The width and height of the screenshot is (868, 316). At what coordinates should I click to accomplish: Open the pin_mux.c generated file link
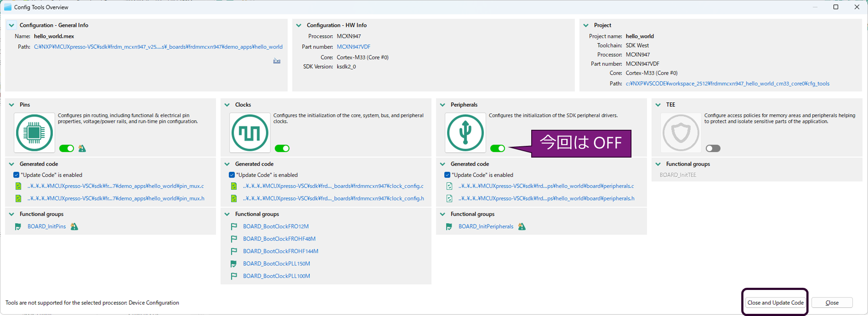click(115, 186)
